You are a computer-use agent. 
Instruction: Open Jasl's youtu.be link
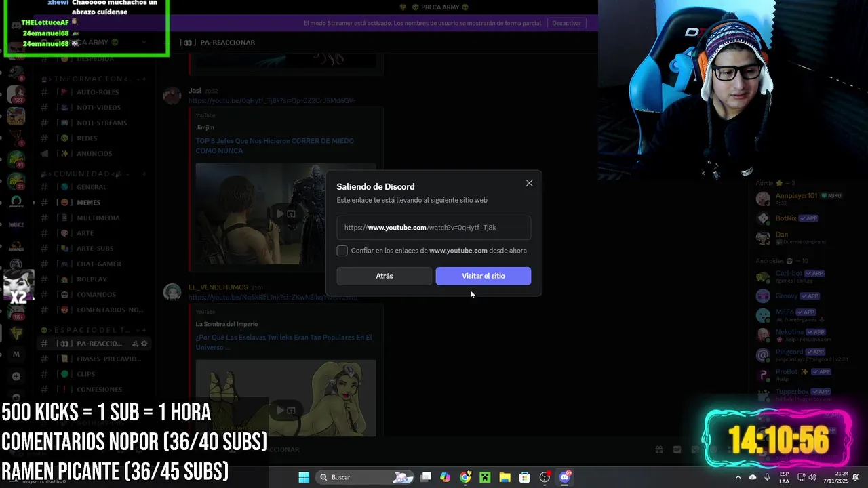272,100
